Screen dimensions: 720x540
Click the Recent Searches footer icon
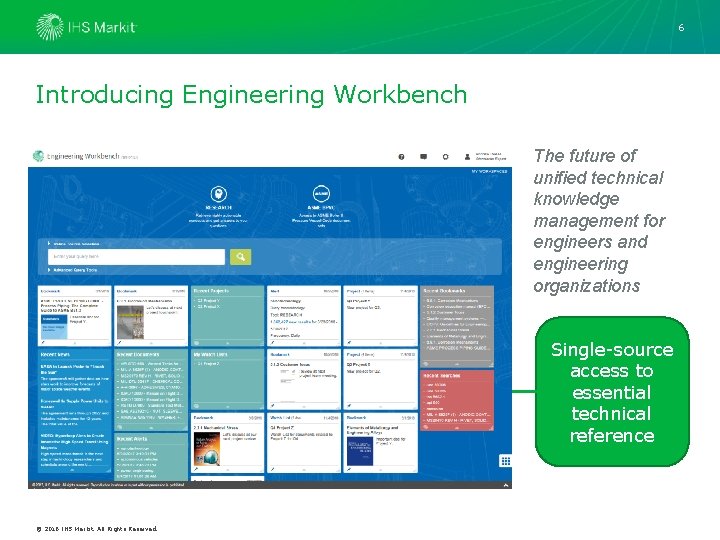426,427
